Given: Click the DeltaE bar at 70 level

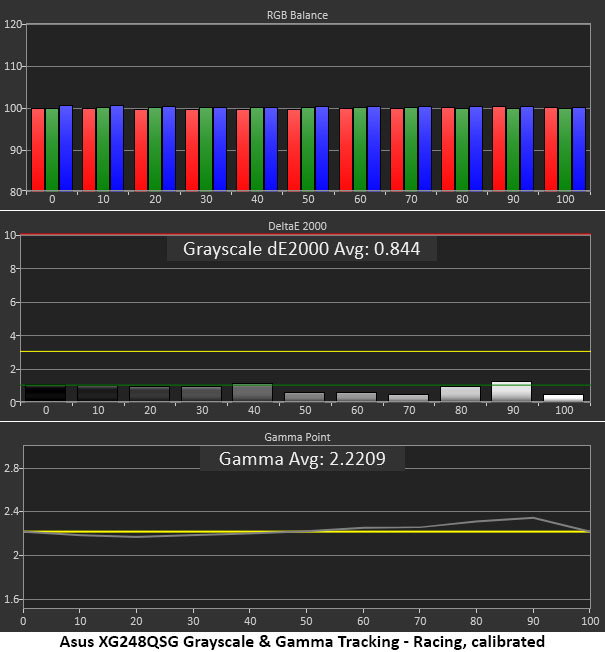Looking at the screenshot, I should point(408,398).
